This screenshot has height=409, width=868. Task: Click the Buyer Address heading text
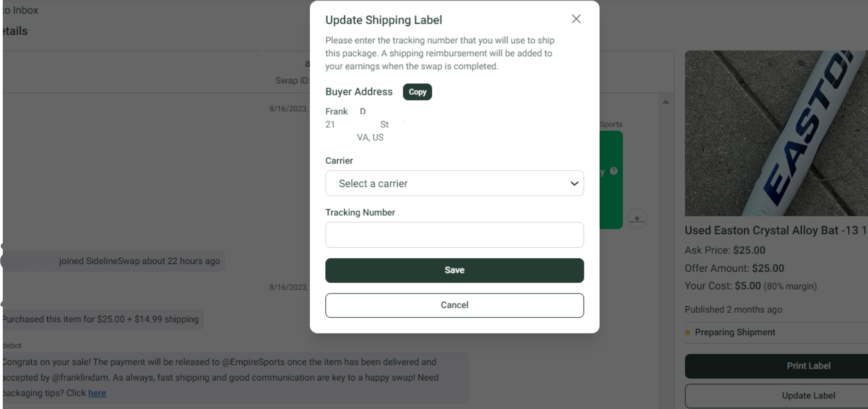tap(359, 92)
